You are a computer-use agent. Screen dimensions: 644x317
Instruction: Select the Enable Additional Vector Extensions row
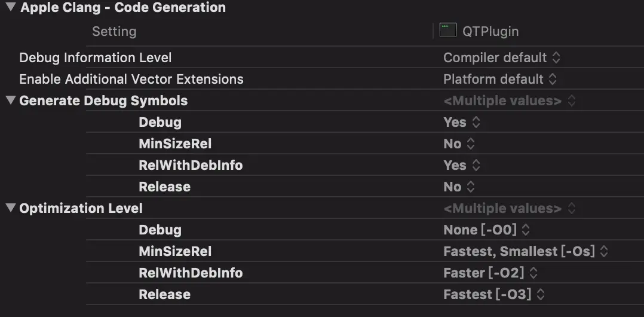point(322,79)
